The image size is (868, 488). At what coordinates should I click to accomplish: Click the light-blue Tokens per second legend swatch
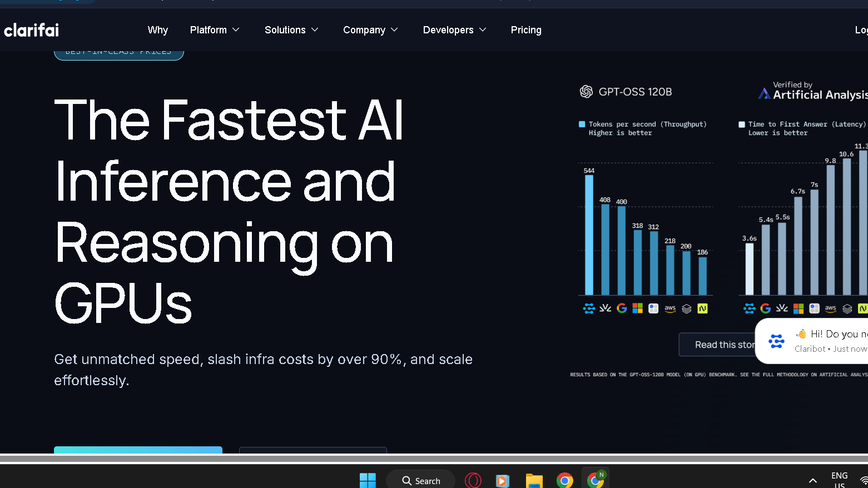[582, 125]
